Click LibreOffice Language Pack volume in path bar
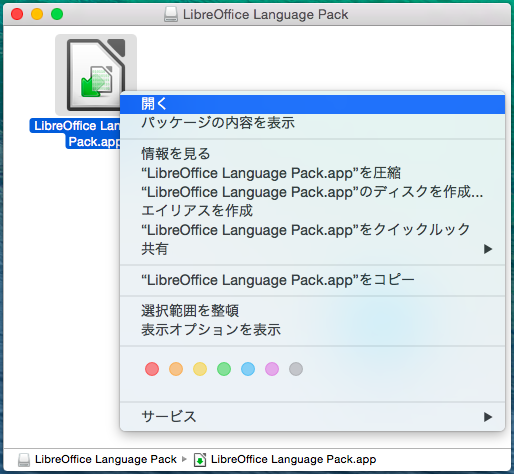Image resolution: width=514 pixels, height=474 pixels. 106,459
